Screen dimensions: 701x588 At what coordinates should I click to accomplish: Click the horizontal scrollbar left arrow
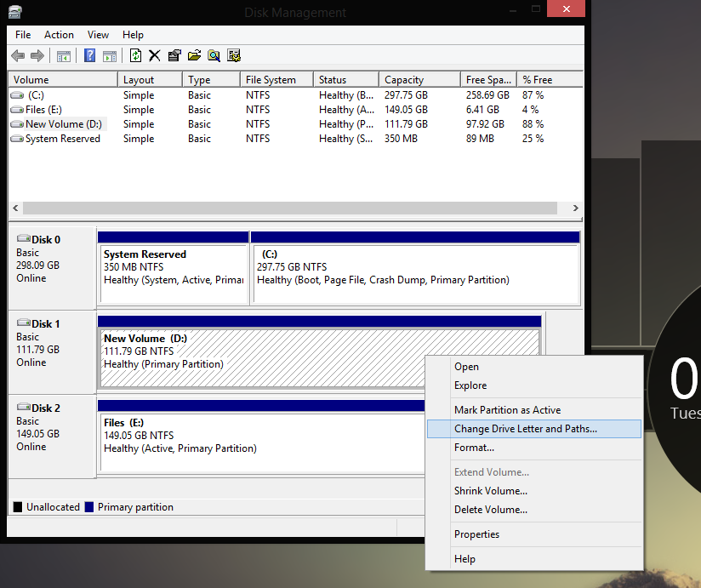coord(15,208)
